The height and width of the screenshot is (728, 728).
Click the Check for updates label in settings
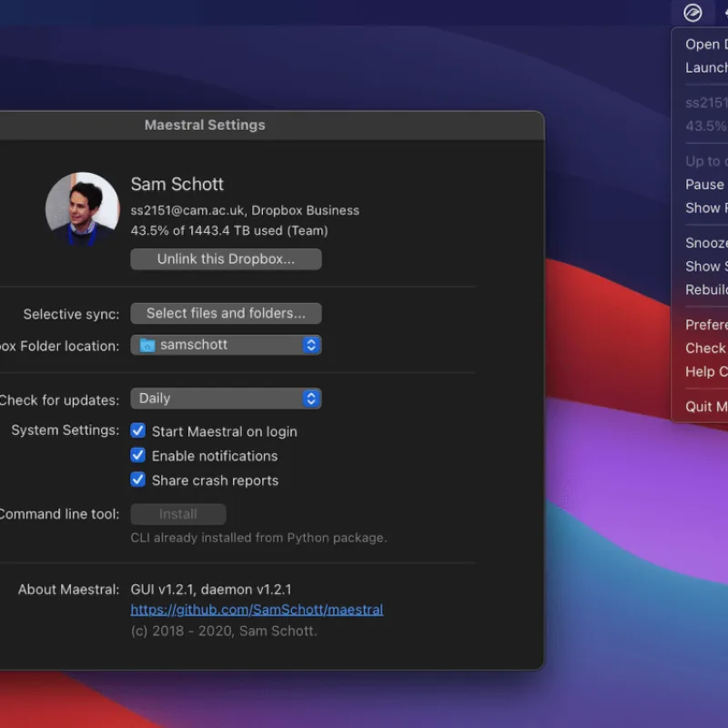[x=59, y=400]
